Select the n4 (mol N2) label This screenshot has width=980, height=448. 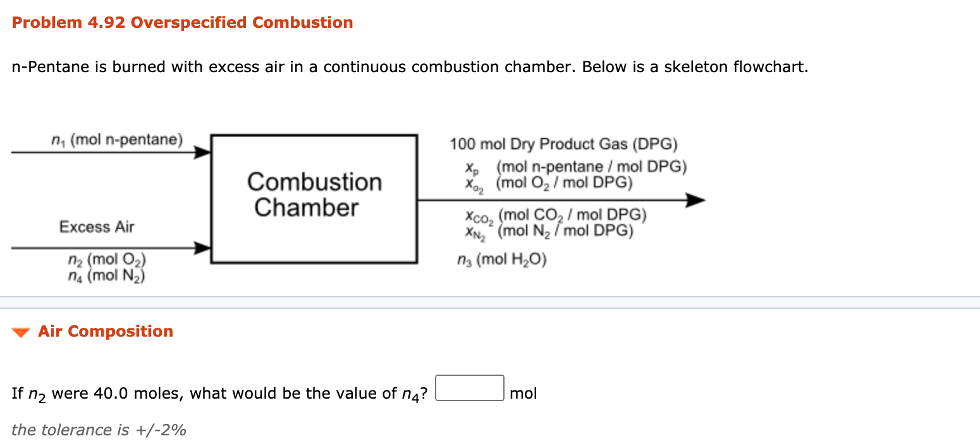[x=106, y=275]
